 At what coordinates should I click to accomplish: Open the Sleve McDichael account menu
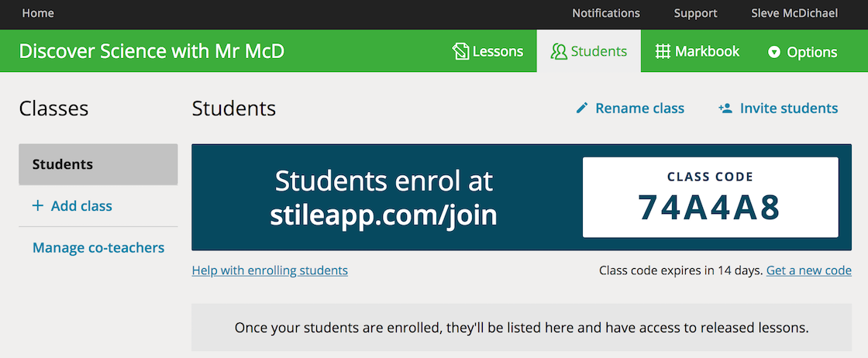(794, 13)
